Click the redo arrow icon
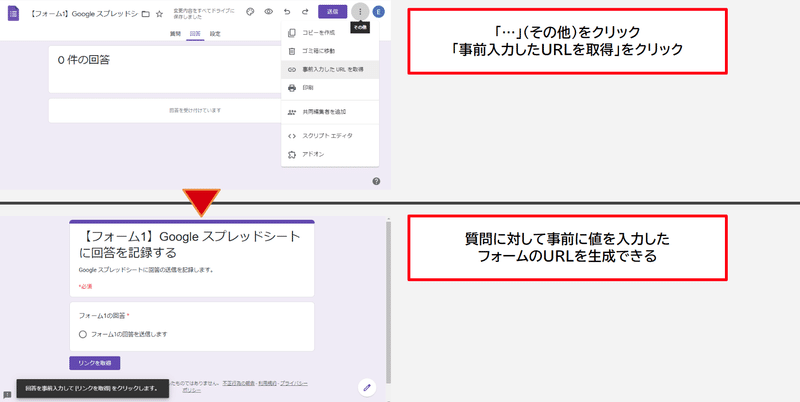The height and width of the screenshot is (402, 800). click(305, 12)
